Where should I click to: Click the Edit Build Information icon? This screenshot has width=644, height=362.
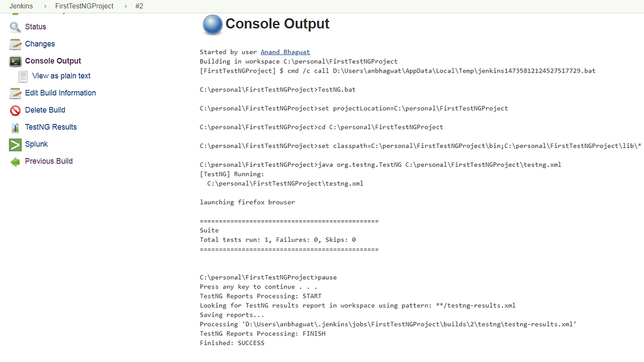click(x=15, y=93)
